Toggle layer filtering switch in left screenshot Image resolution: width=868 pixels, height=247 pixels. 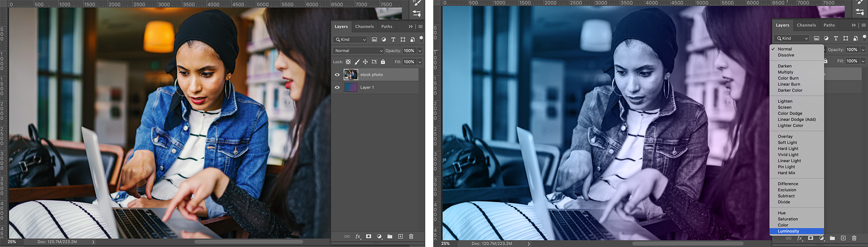[421, 39]
